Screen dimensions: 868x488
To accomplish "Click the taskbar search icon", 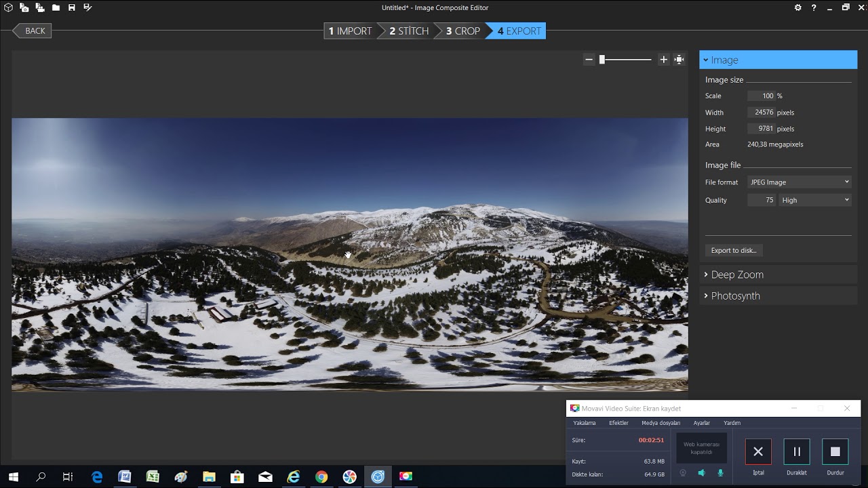I will pyautogui.click(x=41, y=476).
